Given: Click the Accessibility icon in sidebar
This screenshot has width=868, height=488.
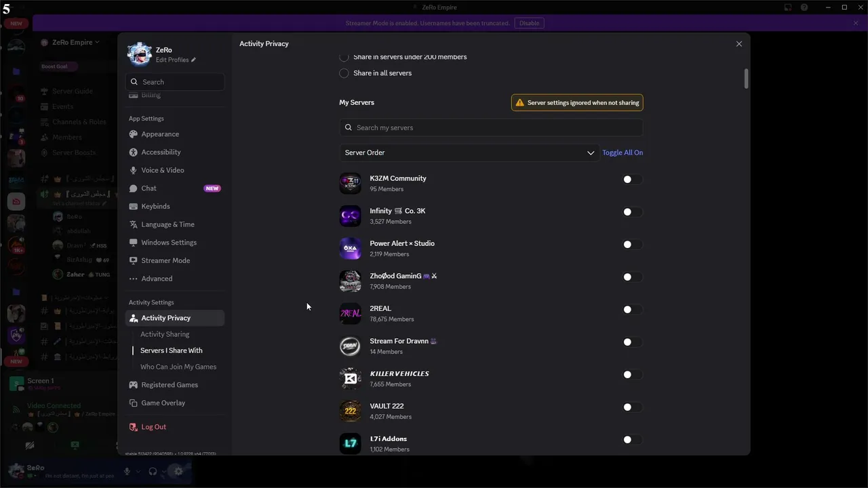Looking at the screenshot, I should tap(134, 152).
